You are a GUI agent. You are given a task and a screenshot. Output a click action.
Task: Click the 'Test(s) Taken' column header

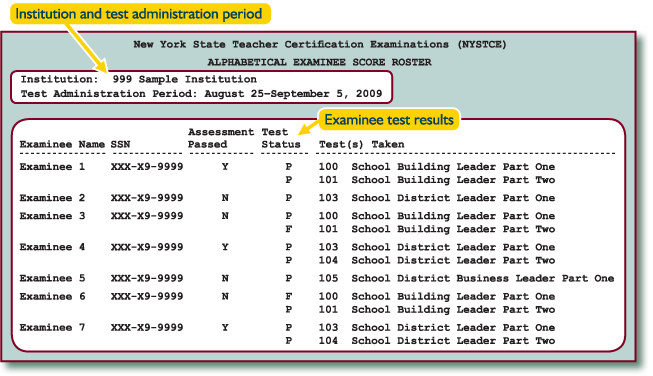coord(361,144)
